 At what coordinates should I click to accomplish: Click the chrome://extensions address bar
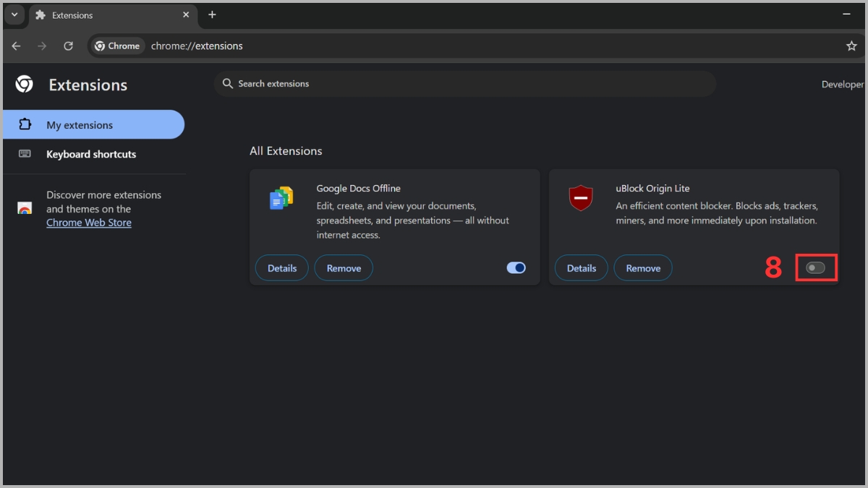(477, 46)
